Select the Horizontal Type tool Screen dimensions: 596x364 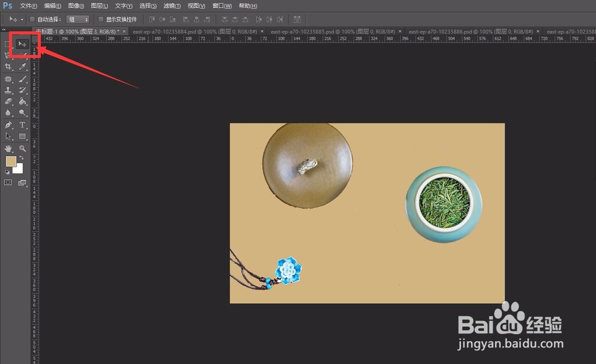pos(23,125)
